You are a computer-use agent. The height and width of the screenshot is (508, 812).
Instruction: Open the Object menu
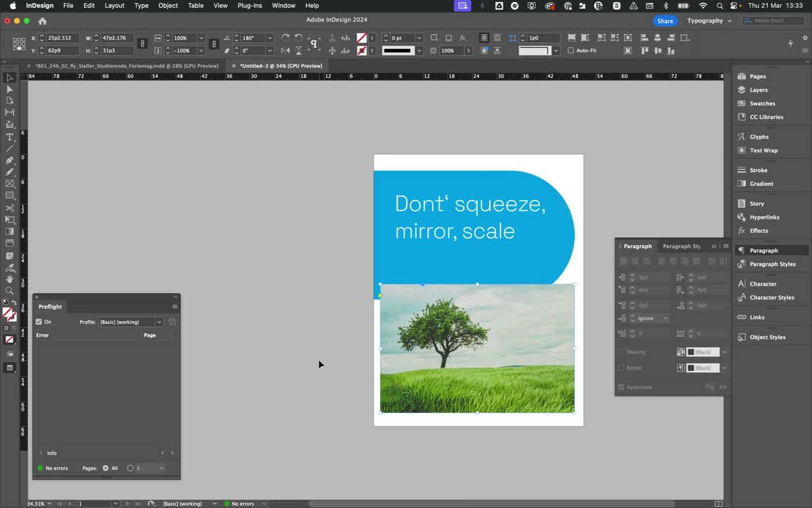click(168, 6)
